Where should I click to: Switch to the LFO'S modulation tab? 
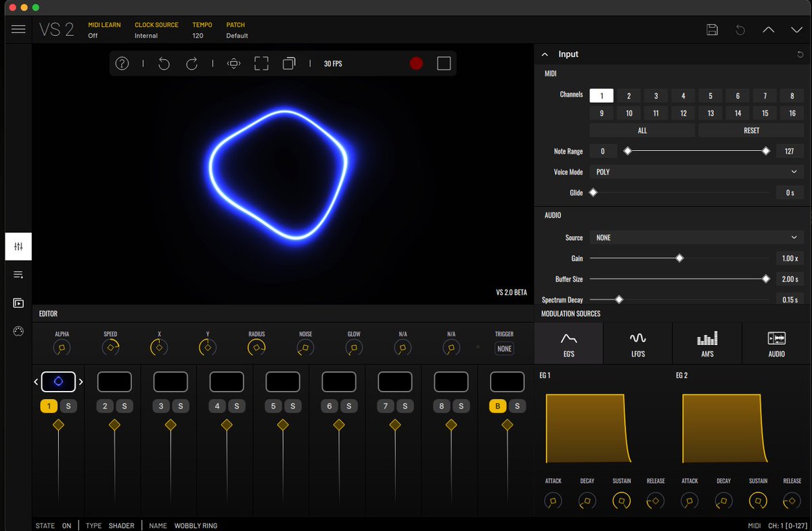tap(637, 344)
